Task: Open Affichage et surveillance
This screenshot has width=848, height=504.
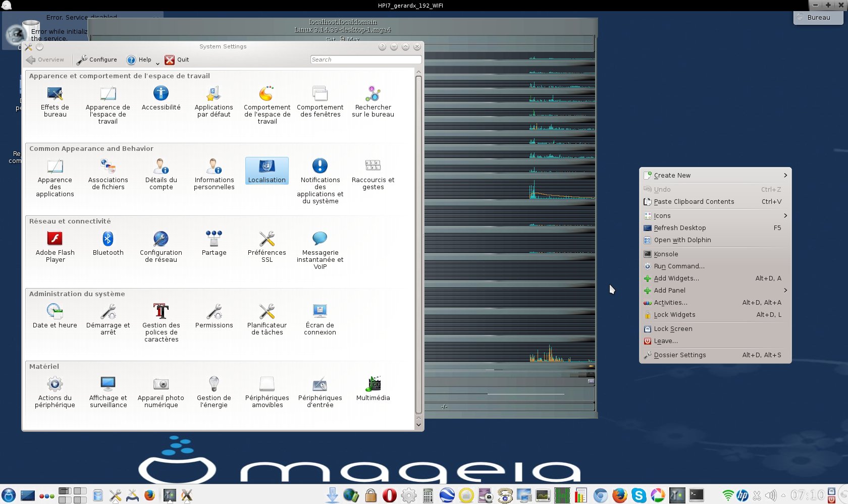Action: point(108,393)
